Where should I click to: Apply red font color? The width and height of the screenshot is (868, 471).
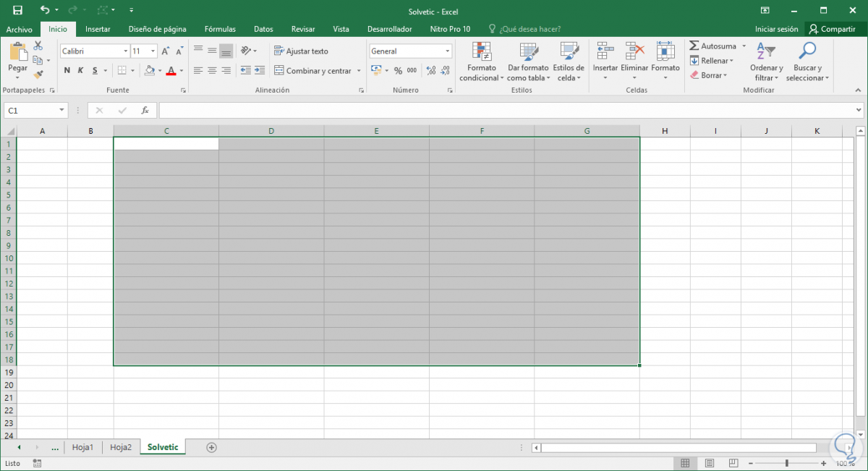point(171,70)
